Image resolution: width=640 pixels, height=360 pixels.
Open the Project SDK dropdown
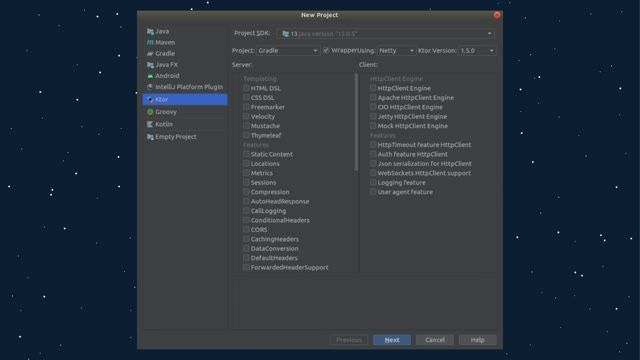386,33
